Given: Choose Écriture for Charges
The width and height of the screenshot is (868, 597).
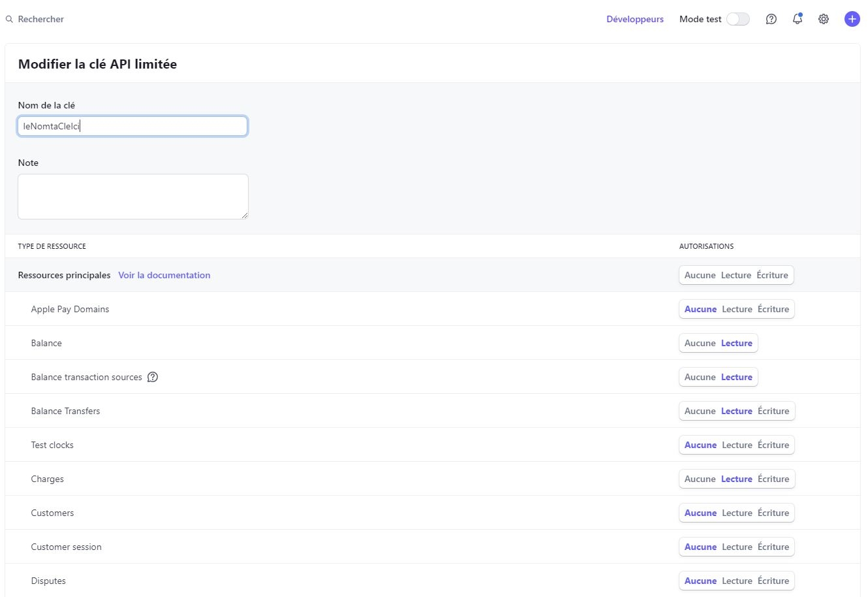Looking at the screenshot, I should coord(773,479).
